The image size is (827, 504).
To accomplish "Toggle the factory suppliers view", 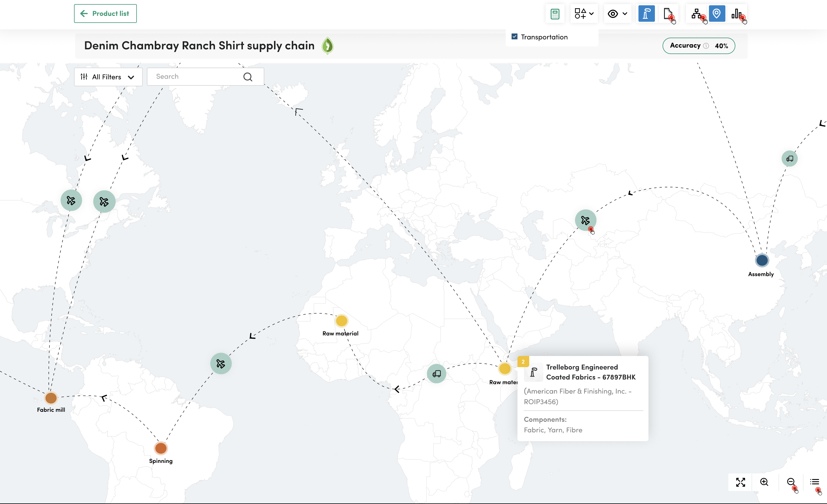I will pyautogui.click(x=646, y=14).
